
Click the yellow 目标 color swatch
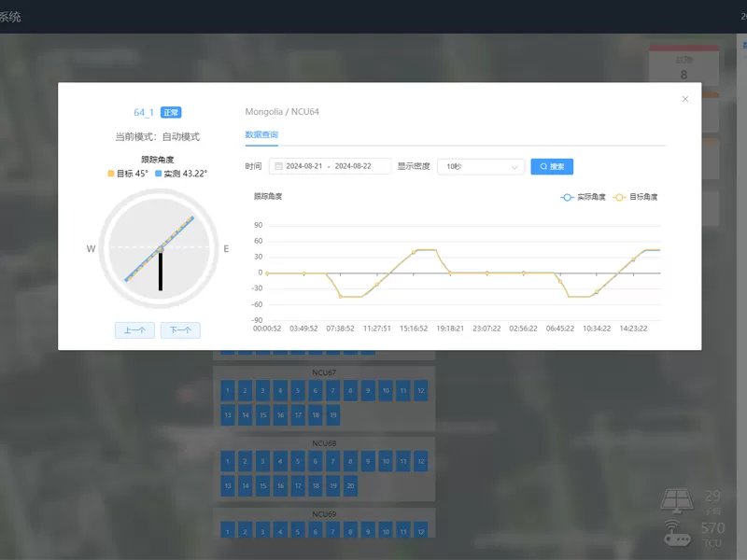[111, 174]
